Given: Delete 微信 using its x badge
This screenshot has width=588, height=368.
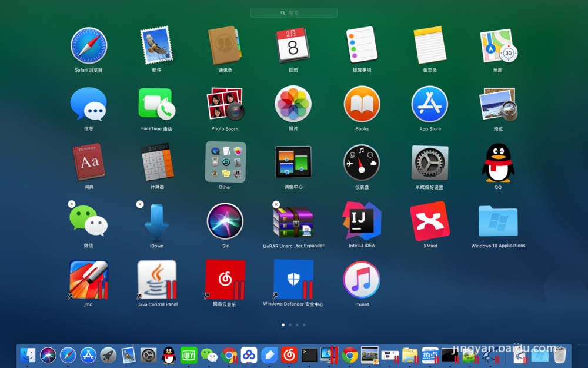Looking at the screenshot, I should [72, 204].
